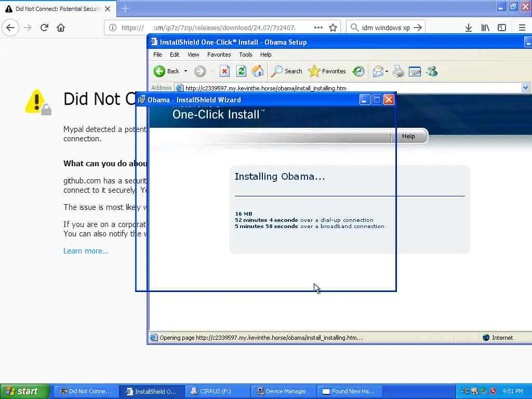Open the IE History pane icon
Screen dimensions: 532x399
pyautogui.click(x=358, y=71)
